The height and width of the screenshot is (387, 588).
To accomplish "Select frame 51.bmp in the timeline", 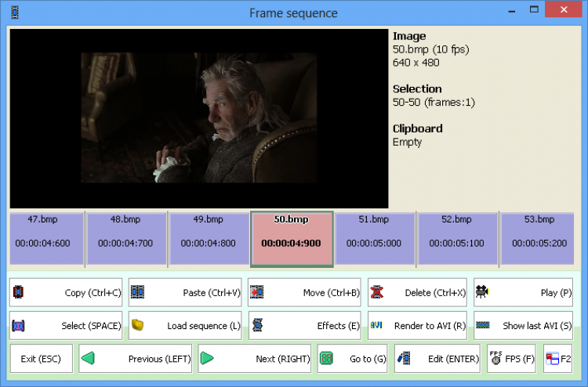I will click(375, 239).
